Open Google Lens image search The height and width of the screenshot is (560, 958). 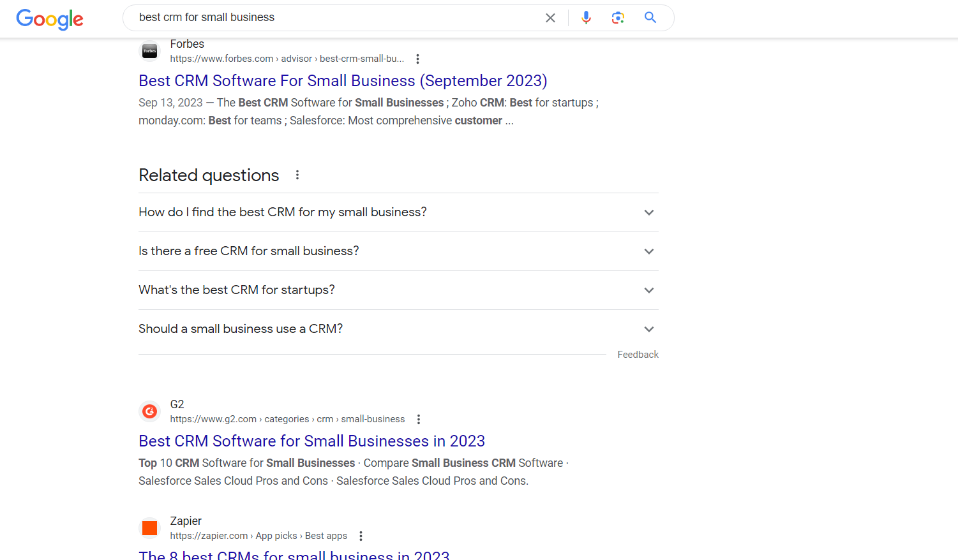(x=618, y=18)
